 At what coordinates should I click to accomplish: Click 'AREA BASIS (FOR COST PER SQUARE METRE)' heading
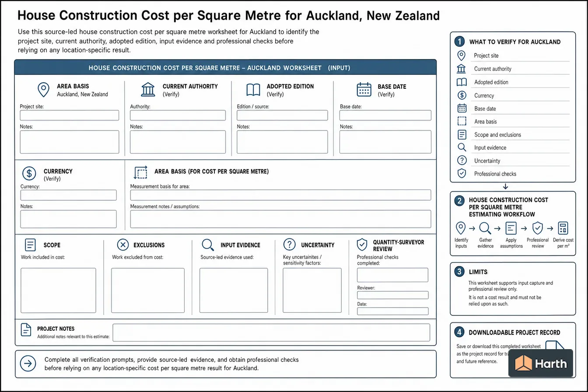(x=211, y=171)
